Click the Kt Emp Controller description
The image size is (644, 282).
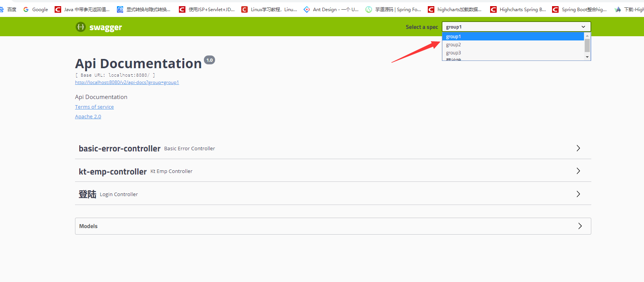(x=172, y=171)
